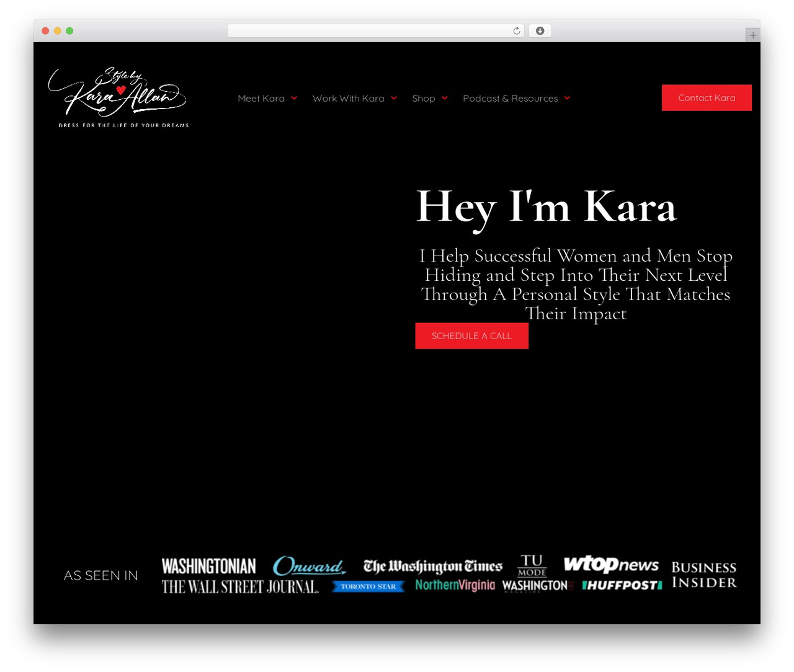Screen dimensions: 794x672
Task: Maximize window with green button
Action: coord(69,31)
